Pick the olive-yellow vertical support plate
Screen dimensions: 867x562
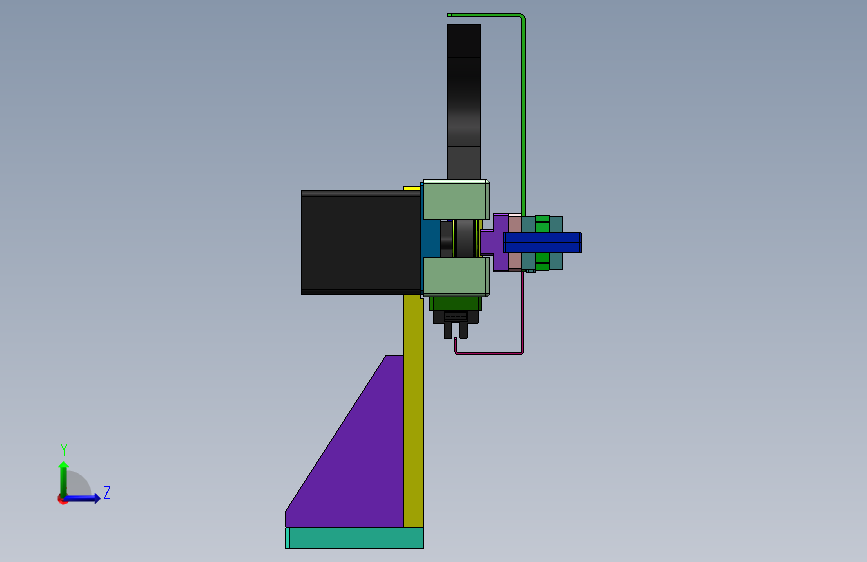[x=413, y=410]
